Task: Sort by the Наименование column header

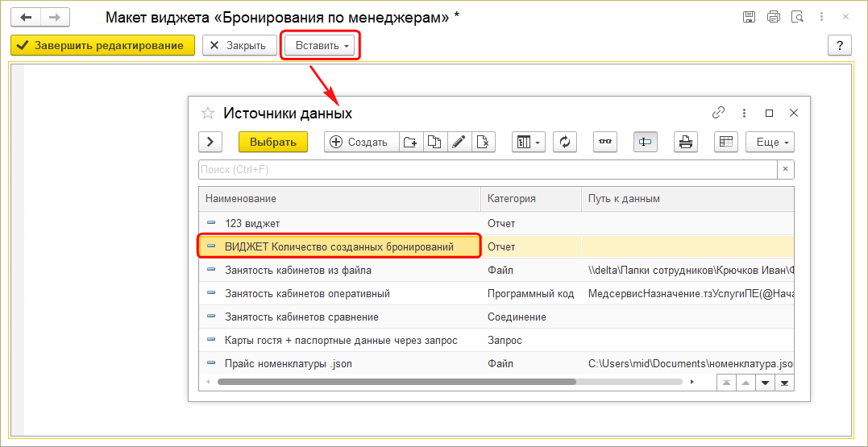Action: (339, 199)
